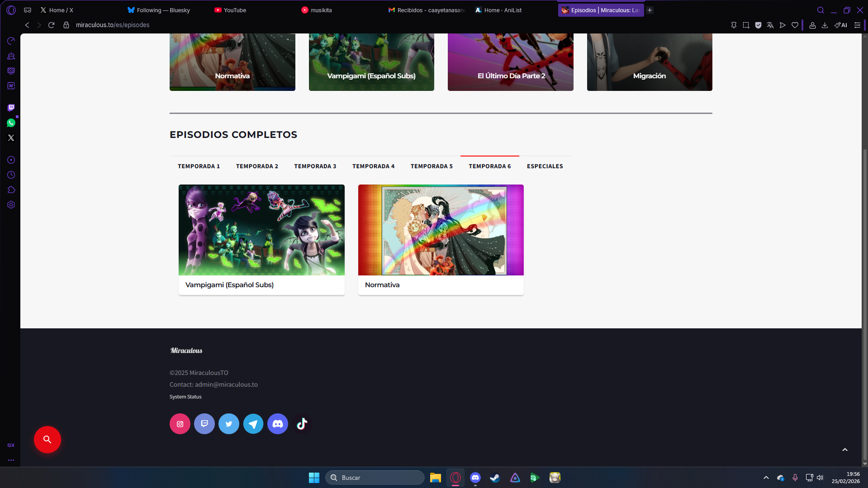Open WhatsApp from the Opera sidebar

pos(11,123)
